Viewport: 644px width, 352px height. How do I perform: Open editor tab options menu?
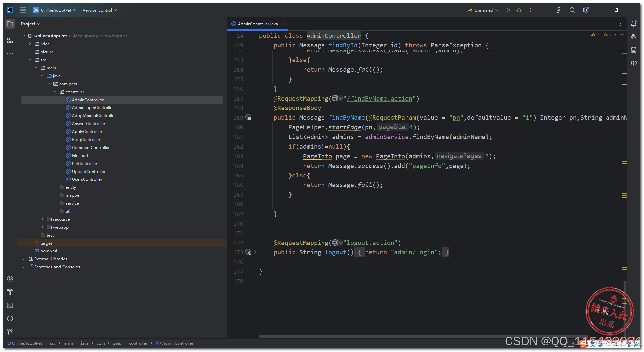(620, 24)
